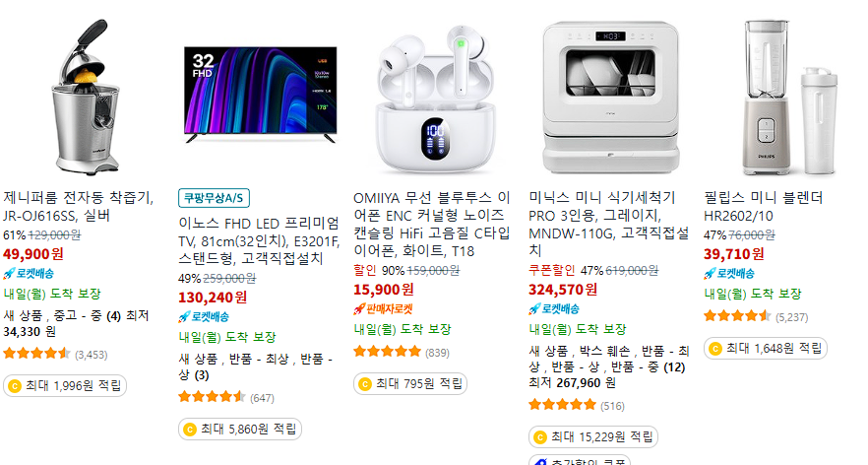Click the 로켓배송 rocket icon under the juicer price
The width and height of the screenshot is (868, 465).
click(10, 273)
